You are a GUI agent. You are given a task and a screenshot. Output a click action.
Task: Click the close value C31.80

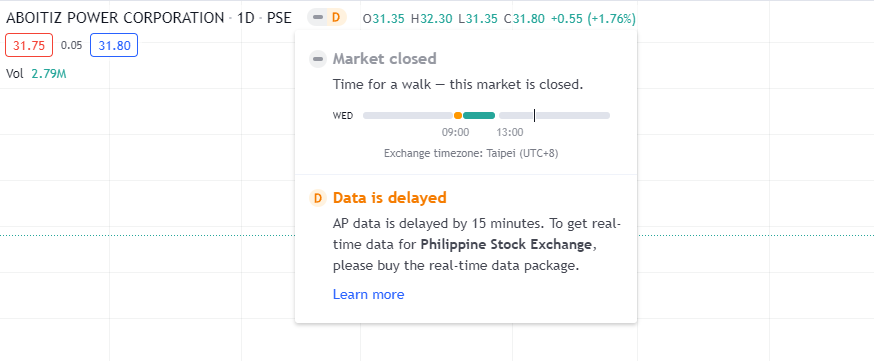click(x=524, y=18)
